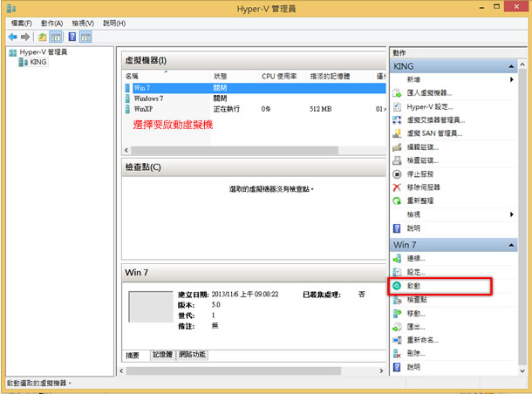Click the Win 7 VM preview thumbnail

click(151, 307)
